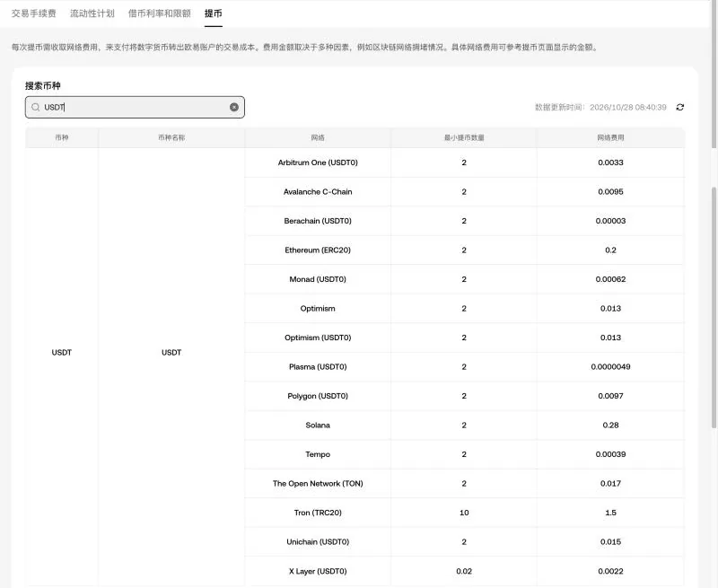718x588 pixels.
Task: Select the Optimism (USDT0) network cell
Action: click(318, 338)
